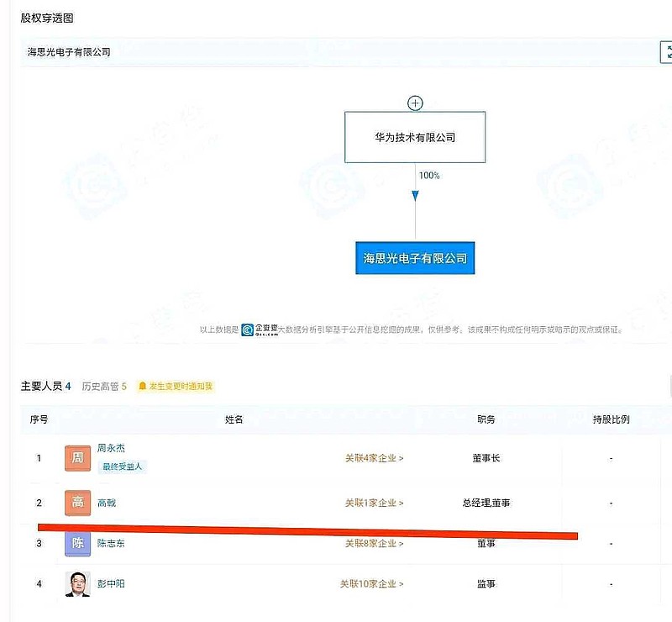672x622 pixels.
Task: Click 发生变更时通知我 notification button
Action: click(x=176, y=386)
